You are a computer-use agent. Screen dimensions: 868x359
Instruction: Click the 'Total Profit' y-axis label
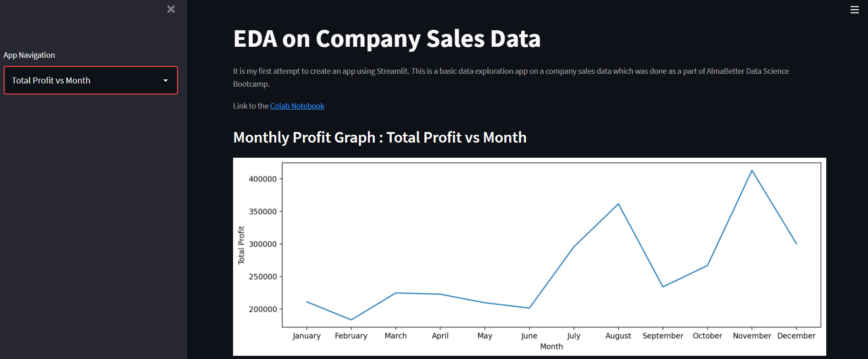(242, 243)
